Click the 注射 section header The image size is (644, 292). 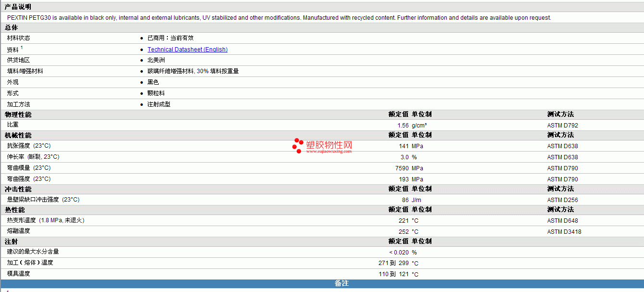[x=12, y=241]
